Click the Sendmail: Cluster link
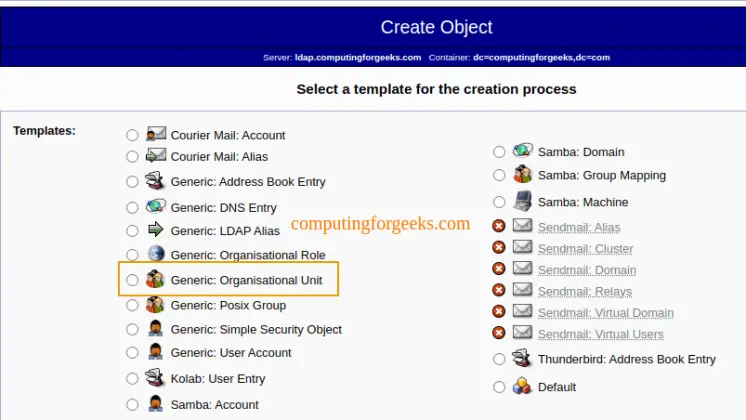 [x=585, y=248]
